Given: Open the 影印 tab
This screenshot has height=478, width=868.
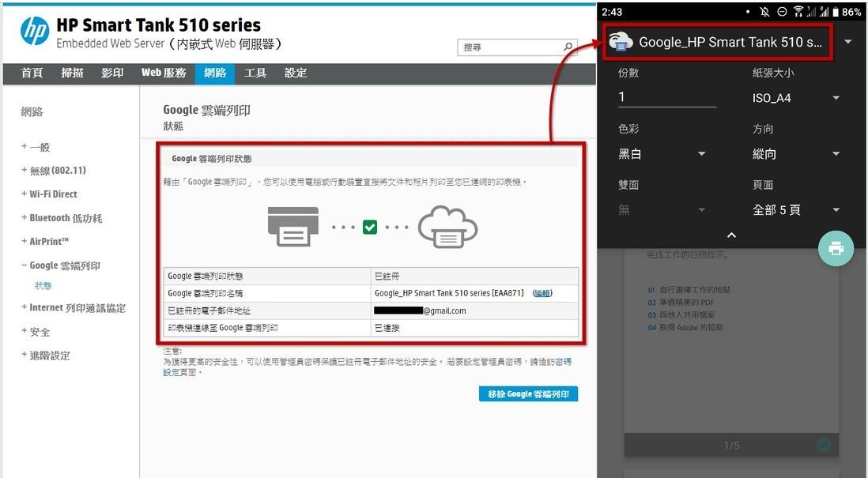Looking at the screenshot, I should (x=112, y=73).
